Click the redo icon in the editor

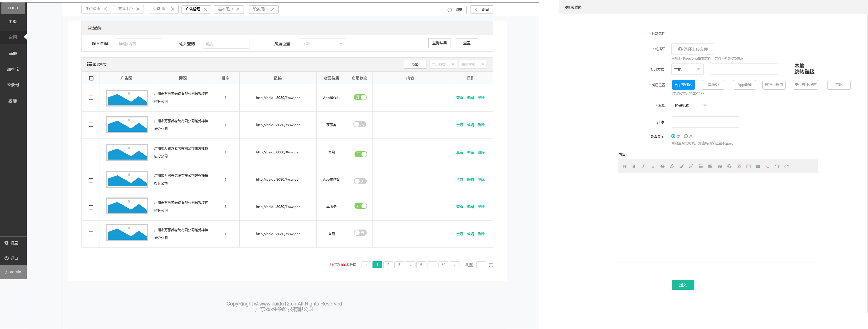click(787, 166)
